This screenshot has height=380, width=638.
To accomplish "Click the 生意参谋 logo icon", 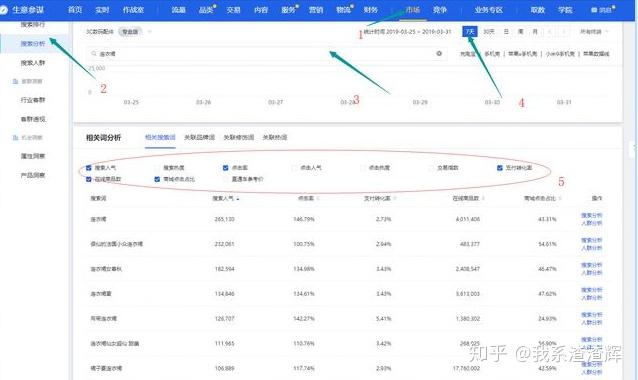I will point(4,9).
